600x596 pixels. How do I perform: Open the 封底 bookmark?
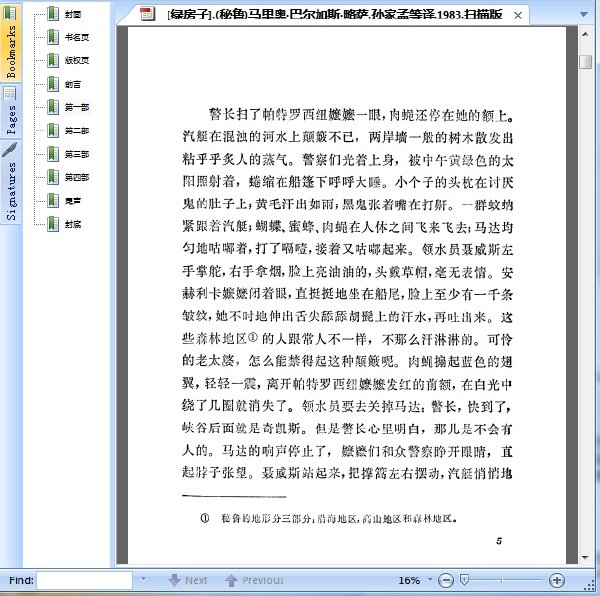tap(73, 225)
